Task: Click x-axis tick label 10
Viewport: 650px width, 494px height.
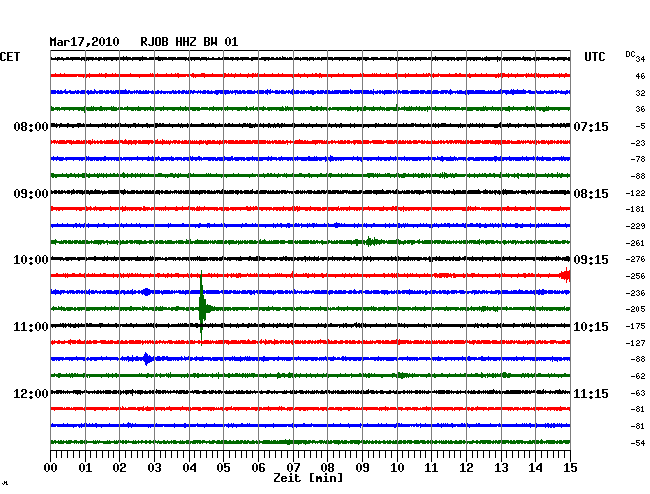Action: [397, 468]
